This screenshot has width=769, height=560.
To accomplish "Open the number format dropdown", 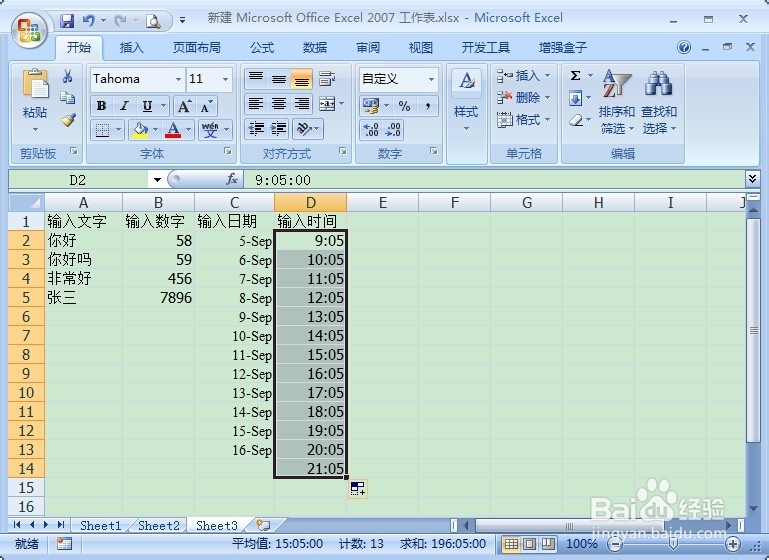I will tap(431, 79).
